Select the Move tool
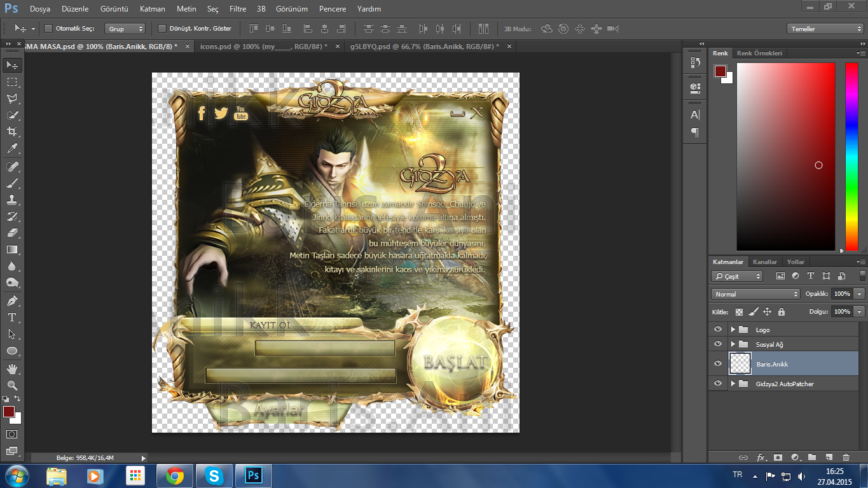 [x=12, y=65]
